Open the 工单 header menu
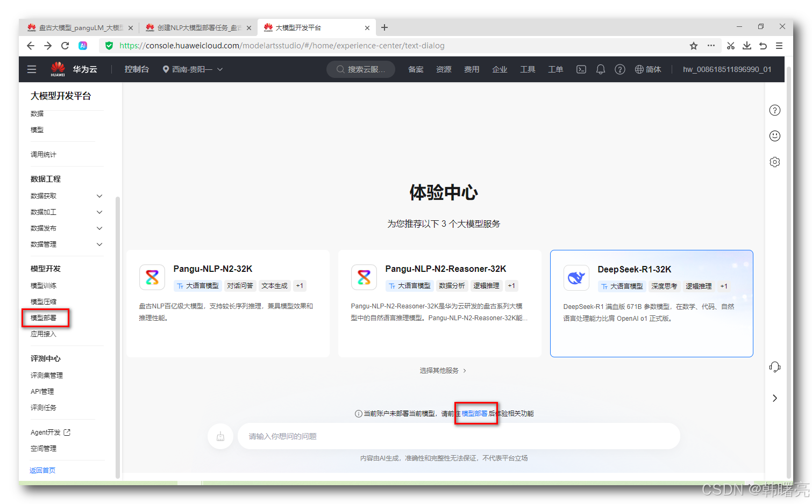This screenshot has width=812, height=504. (555, 69)
